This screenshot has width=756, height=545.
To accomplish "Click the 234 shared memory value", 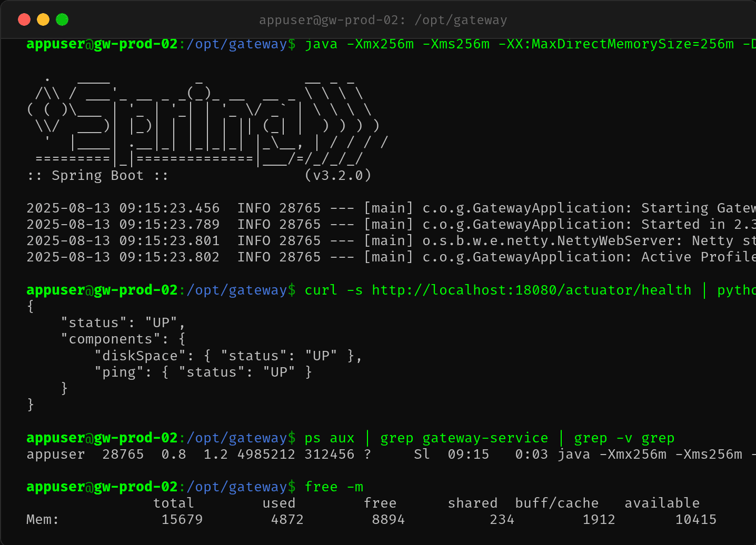I will click(502, 519).
